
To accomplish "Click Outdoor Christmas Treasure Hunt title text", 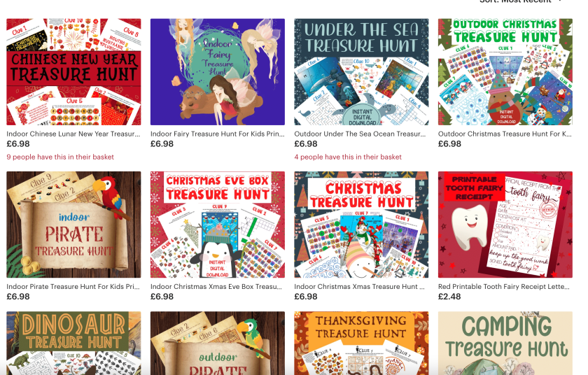I will [x=505, y=134].
